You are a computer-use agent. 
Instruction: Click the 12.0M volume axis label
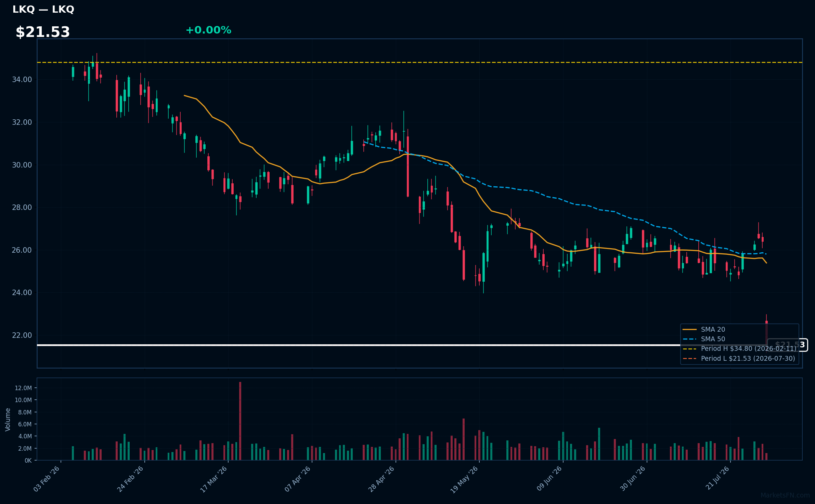(23, 388)
